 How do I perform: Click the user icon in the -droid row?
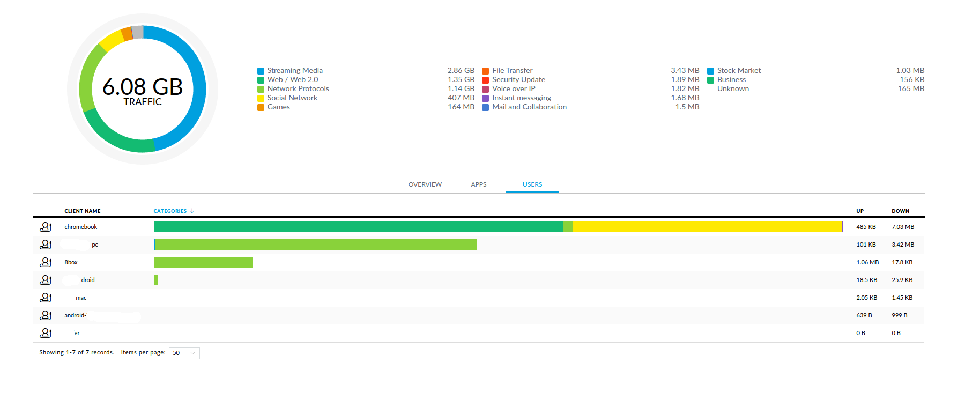46,280
